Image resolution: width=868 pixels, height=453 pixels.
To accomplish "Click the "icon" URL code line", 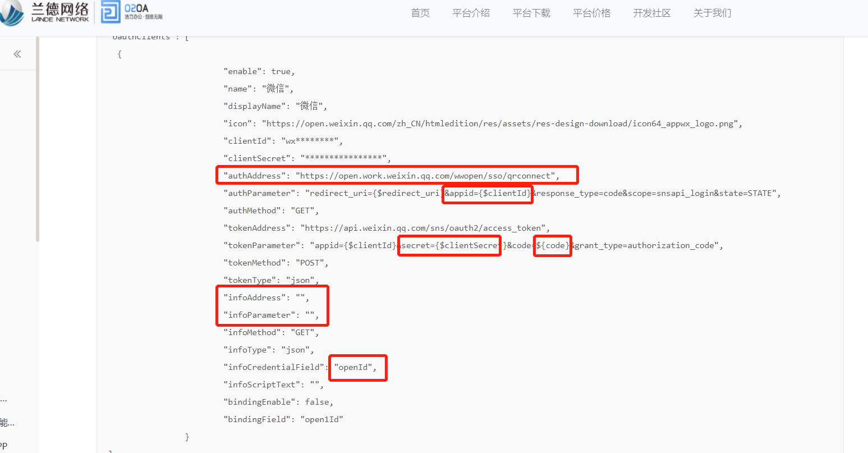I will pos(483,123).
